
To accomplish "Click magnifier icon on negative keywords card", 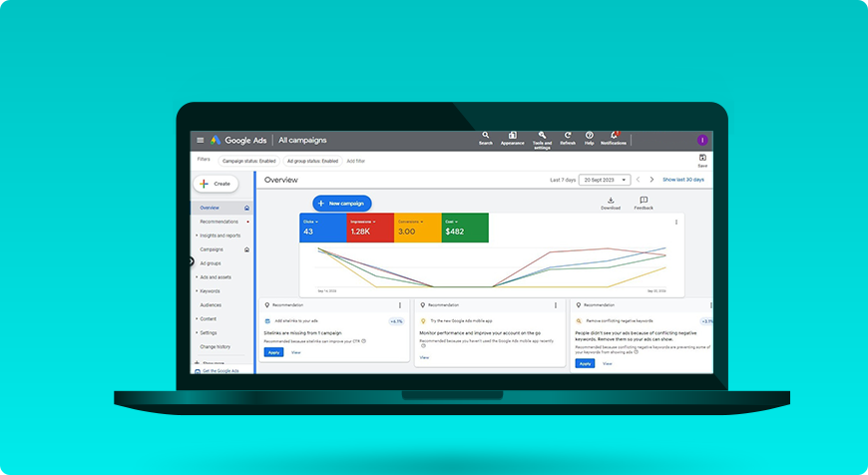I will 579,321.
